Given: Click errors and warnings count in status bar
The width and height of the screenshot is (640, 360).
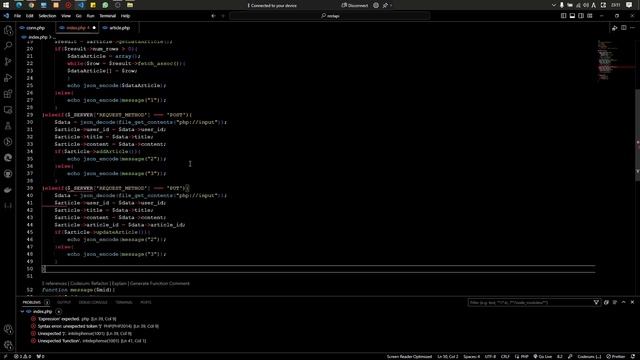Looking at the screenshot, I should point(22,356).
